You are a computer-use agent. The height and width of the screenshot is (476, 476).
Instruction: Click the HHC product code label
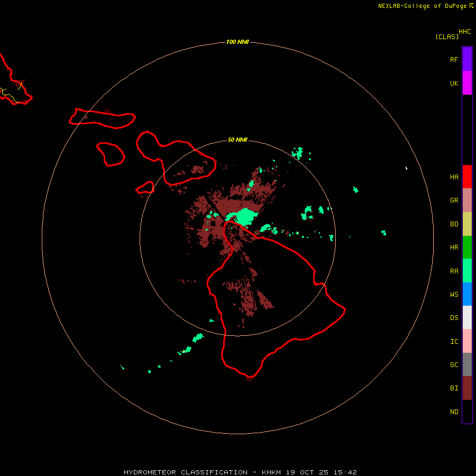pyautogui.click(x=464, y=32)
